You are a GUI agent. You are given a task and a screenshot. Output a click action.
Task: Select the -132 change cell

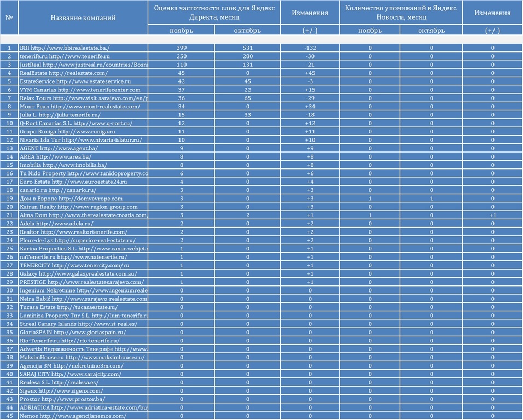pyautogui.click(x=310, y=48)
